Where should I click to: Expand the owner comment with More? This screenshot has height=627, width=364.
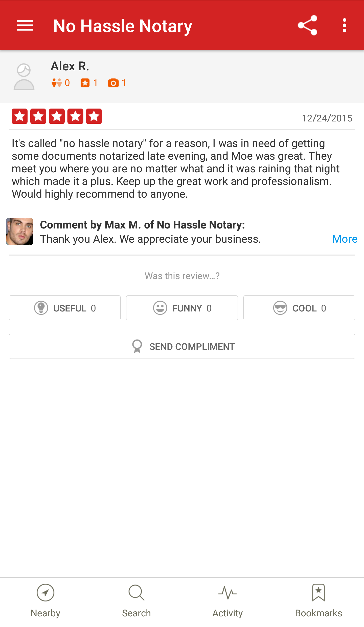[x=345, y=239]
